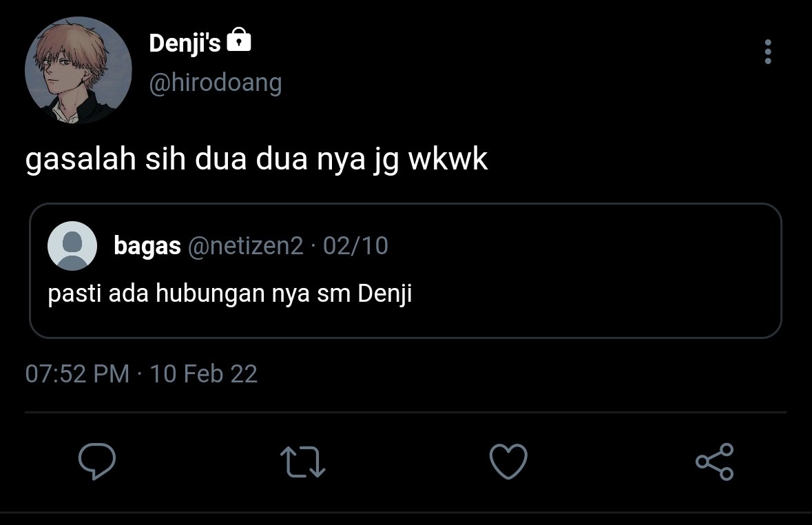Click word Denji in quoted tweet
The image size is (812, 525).
click(x=385, y=294)
